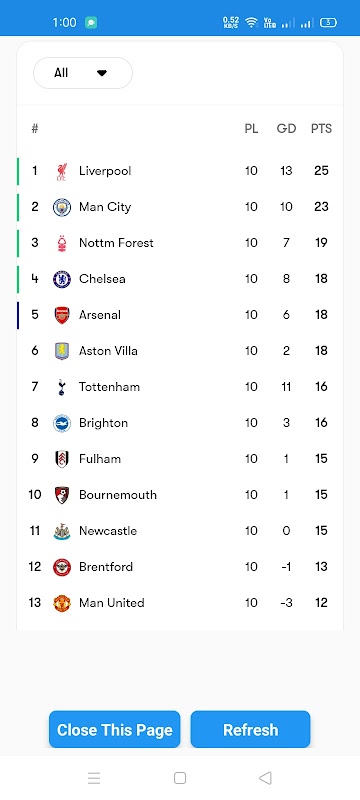
Task: Open the All filter dropdown
Action: click(x=83, y=73)
